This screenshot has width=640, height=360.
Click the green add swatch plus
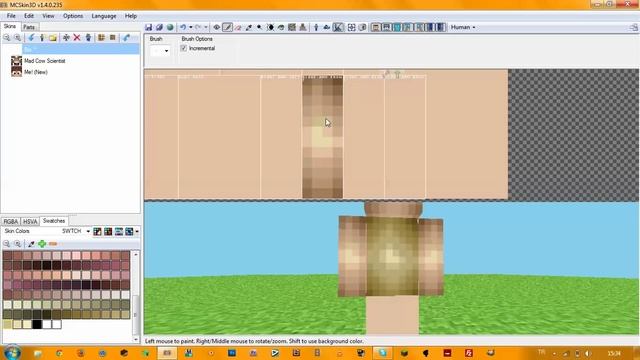pyautogui.click(x=42, y=244)
